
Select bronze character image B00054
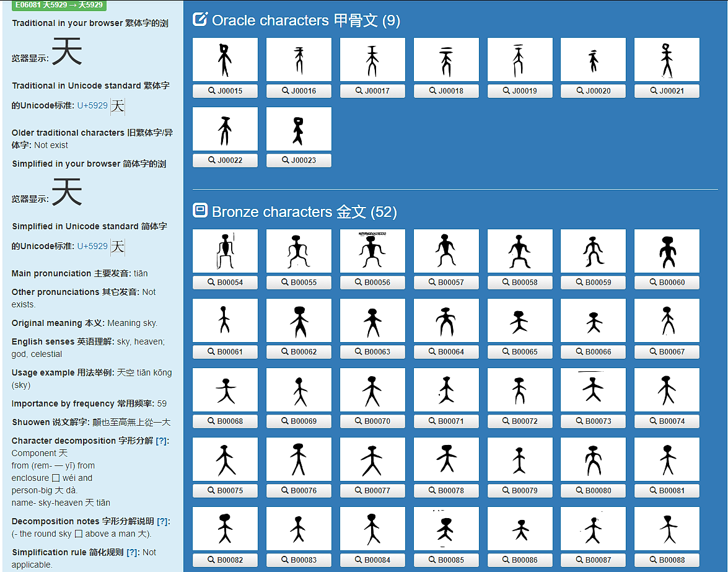pos(225,251)
